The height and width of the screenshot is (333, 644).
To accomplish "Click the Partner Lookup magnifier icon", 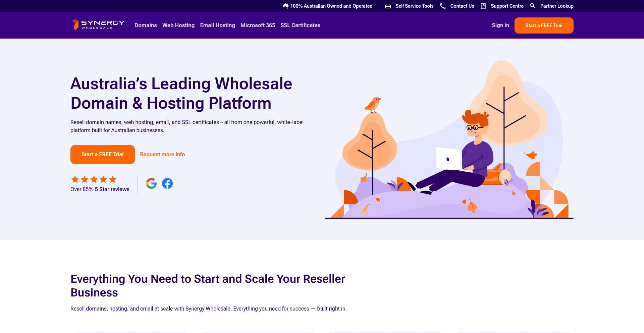I will click(x=532, y=6).
